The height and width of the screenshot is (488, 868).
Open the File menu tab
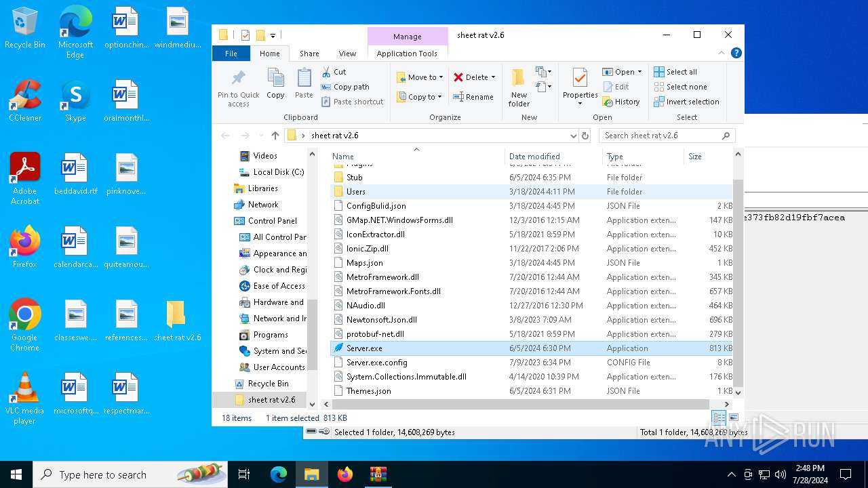[x=231, y=54]
